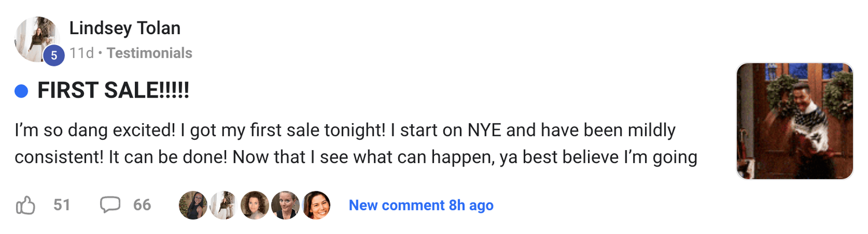This screenshot has height=234, width=868.
Task: Click the 51 likes count
Action: click(61, 205)
